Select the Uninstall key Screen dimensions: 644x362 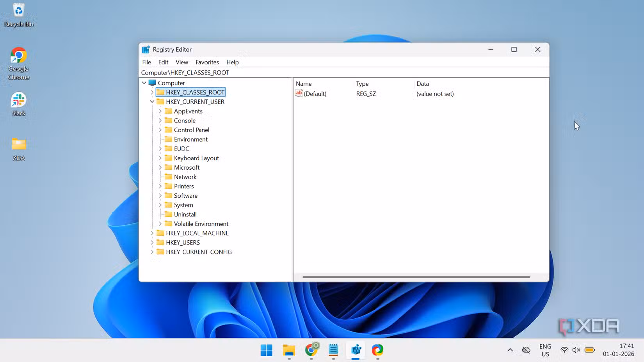(185, 214)
